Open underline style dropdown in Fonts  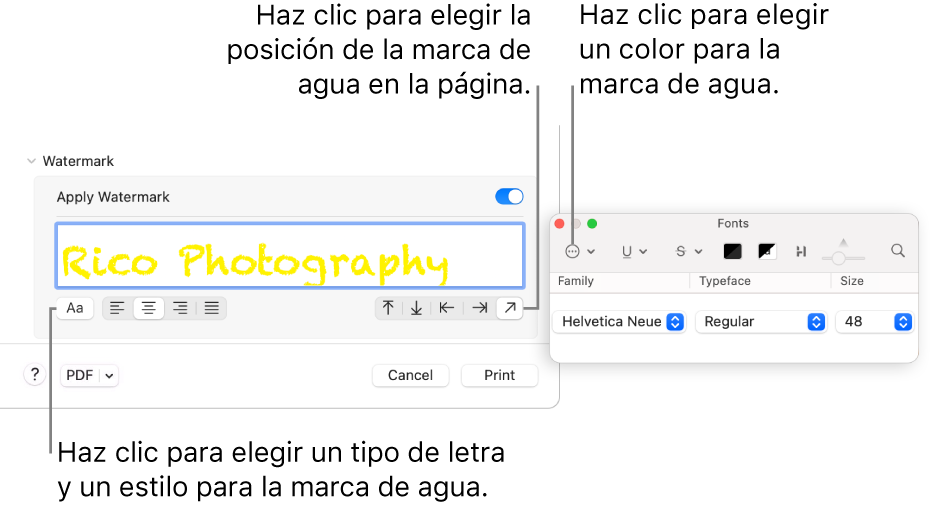[x=634, y=252]
